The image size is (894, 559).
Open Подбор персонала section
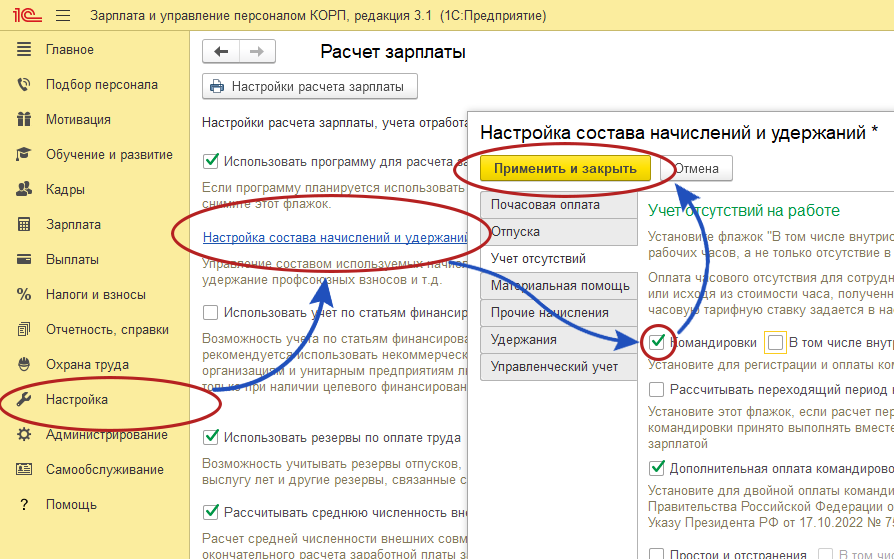point(101,85)
